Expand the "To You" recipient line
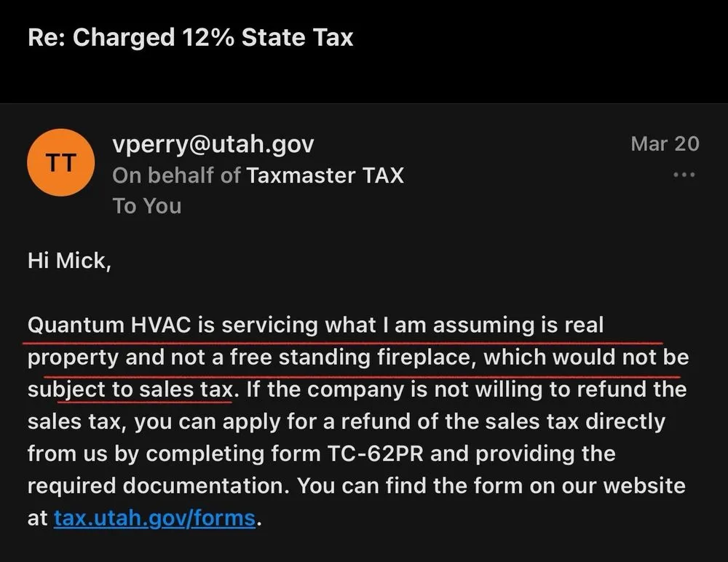The image size is (728, 562). pyautogui.click(x=147, y=206)
